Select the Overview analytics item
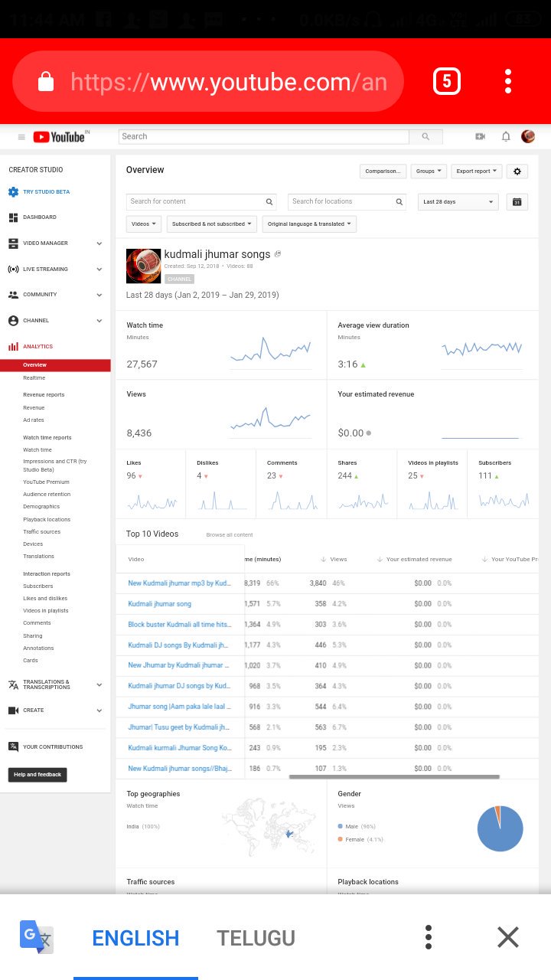 tap(55, 365)
